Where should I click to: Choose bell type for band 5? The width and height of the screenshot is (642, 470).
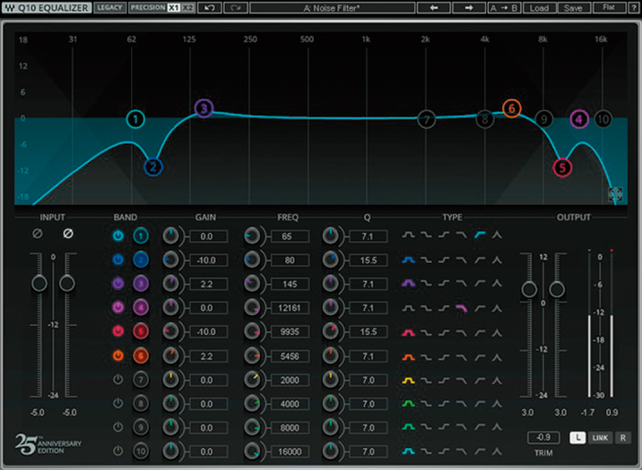408,332
